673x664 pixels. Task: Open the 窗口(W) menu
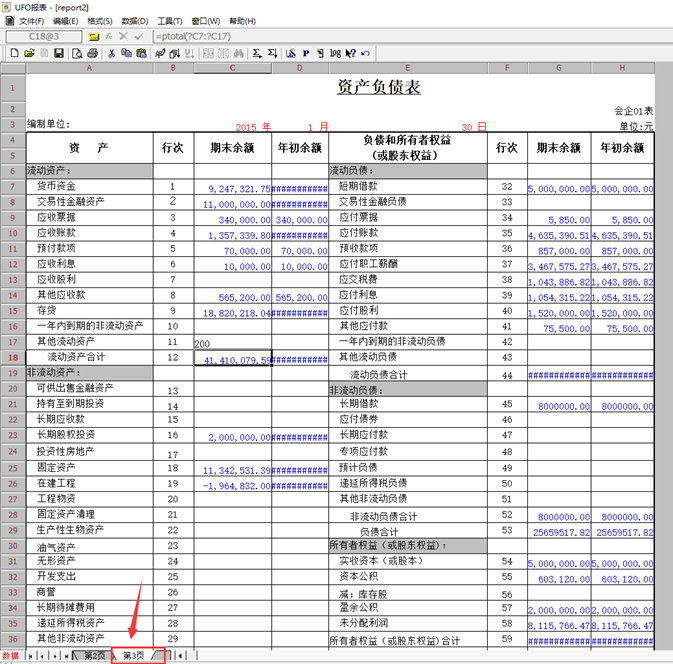[206, 21]
